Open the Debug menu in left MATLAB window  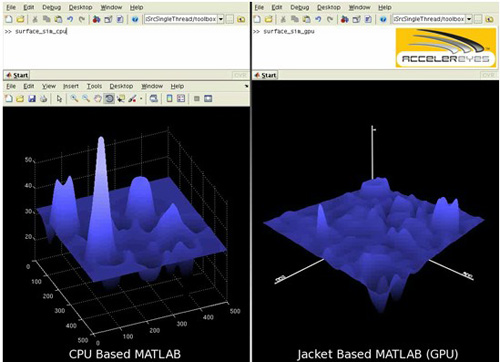tap(51, 7)
